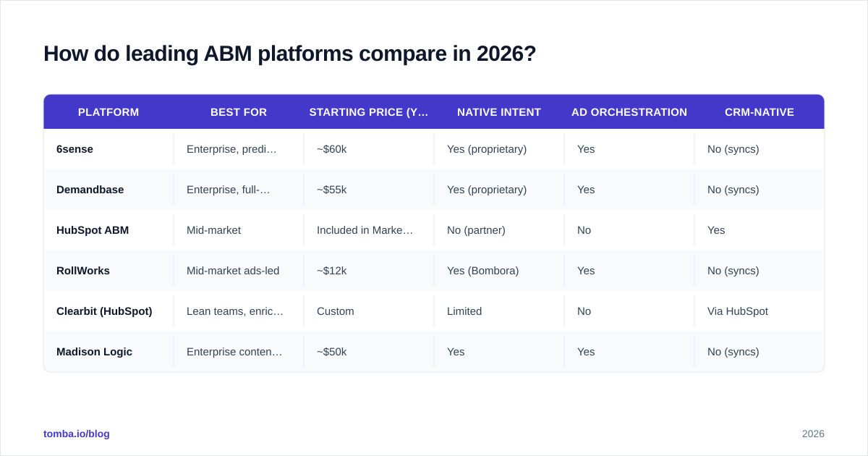This screenshot has width=868, height=456.
Task: Click the BEST FOR column header
Action: [x=239, y=112]
